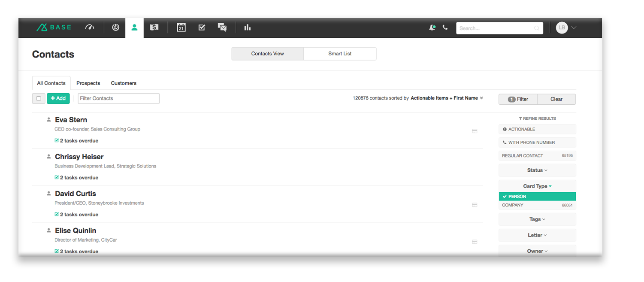Click the search magnifier icon
Viewport: 644px width, 282px height.
pyautogui.click(x=536, y=28)
